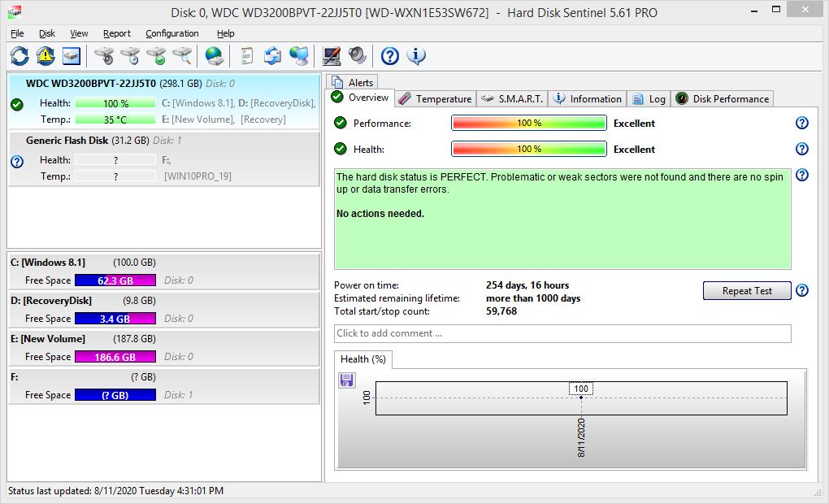This screenshot has height=504, width=829.
Task: Switch to the Log tab
Action: [x=649, y=99]
